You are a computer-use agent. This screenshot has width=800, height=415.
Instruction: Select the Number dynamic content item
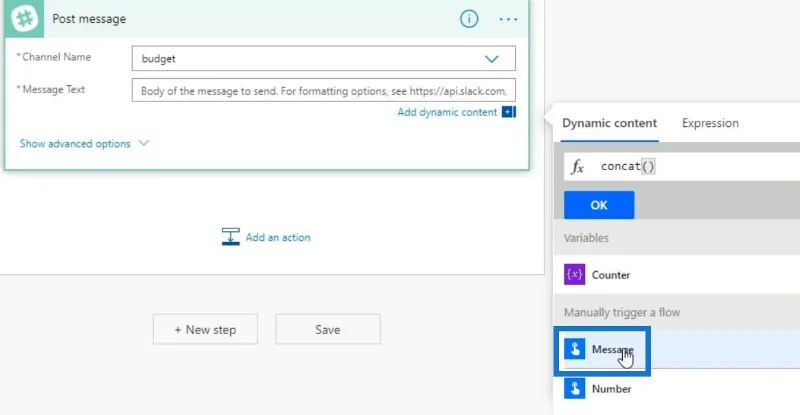[x=677, y=389]
